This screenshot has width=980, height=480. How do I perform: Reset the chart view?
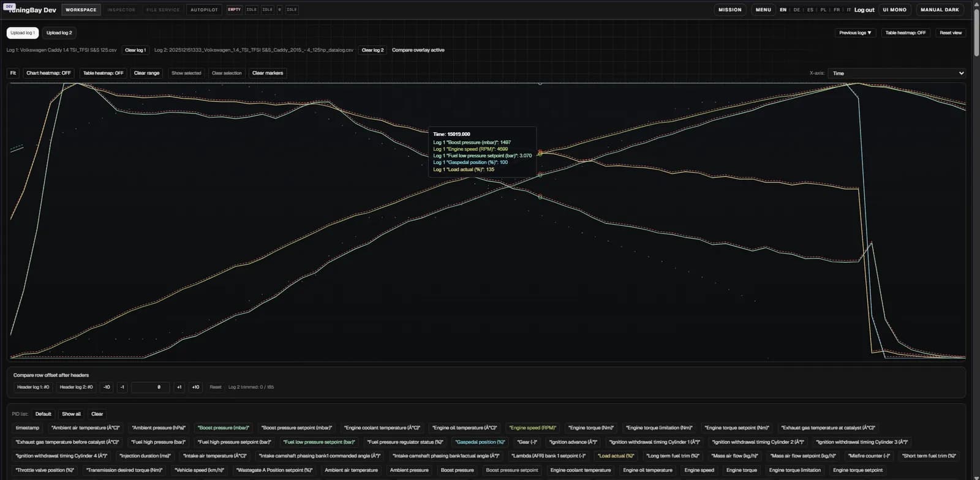click(951, 33)
